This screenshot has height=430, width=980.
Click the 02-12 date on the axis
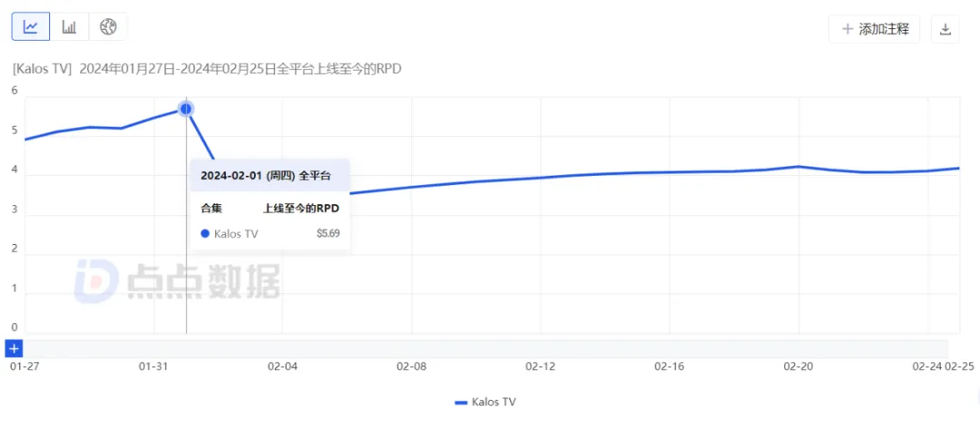tap(540, 366)
